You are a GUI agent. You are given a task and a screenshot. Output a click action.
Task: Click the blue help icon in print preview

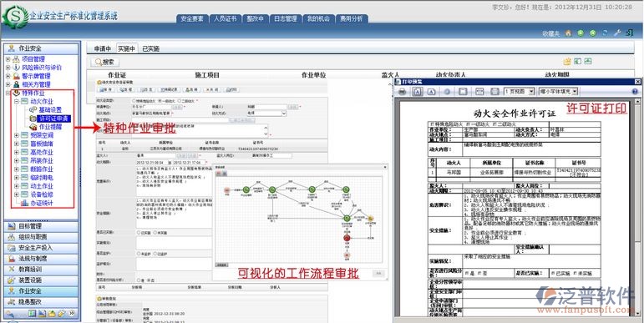(x=635, y=92)
